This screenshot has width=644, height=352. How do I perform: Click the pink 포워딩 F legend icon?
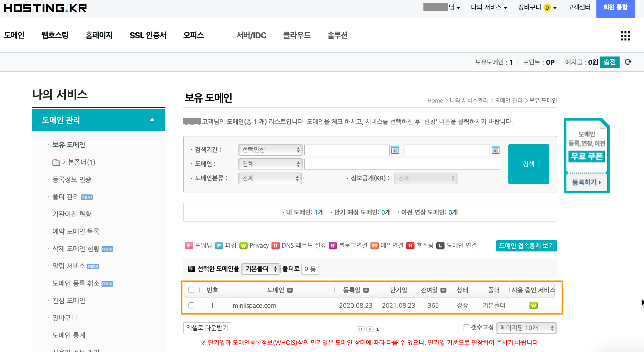coord(189,246)
